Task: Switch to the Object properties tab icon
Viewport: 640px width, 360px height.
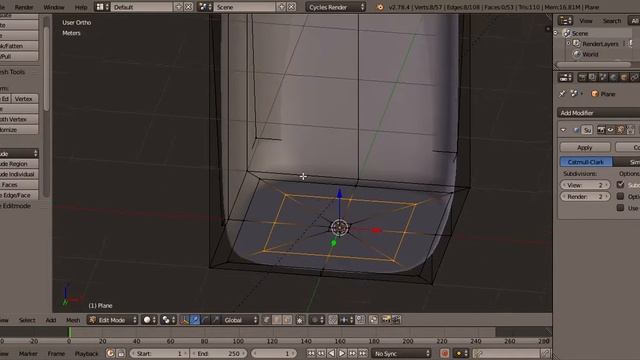Action: [624, 77]
